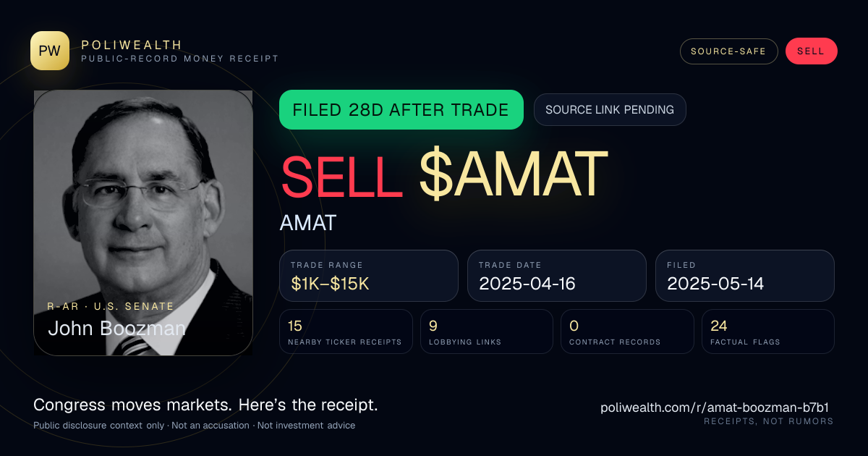Viewport: 868px width, 456px height.
Task: Click the green Filed 28D After Trade badge
Action: [401, 110]
